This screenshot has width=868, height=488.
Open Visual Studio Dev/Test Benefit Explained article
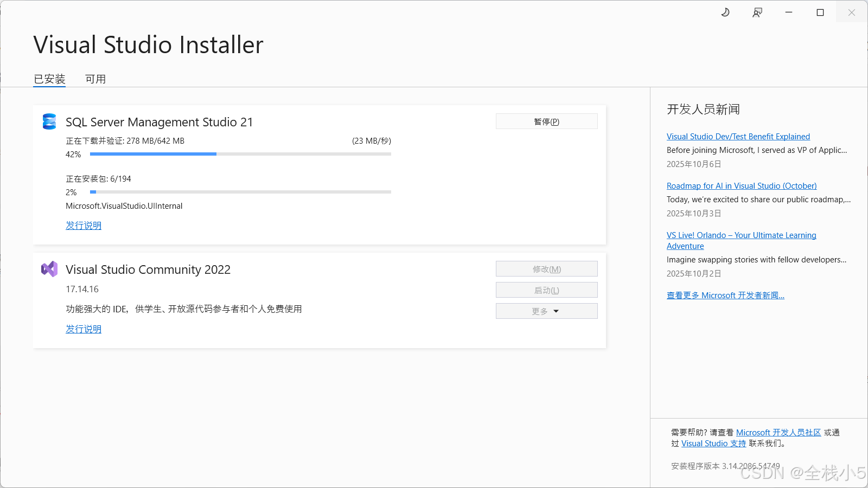point(738,137)
